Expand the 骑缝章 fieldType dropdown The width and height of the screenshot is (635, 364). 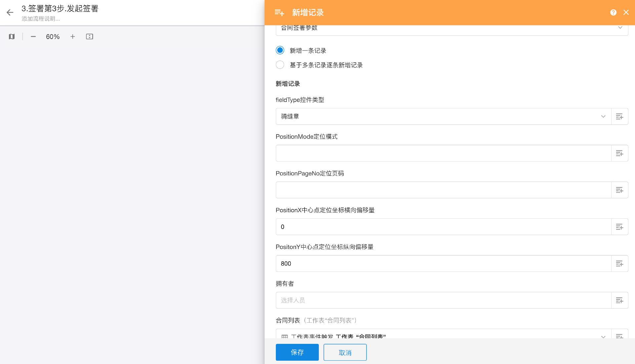tap(443, 117)
